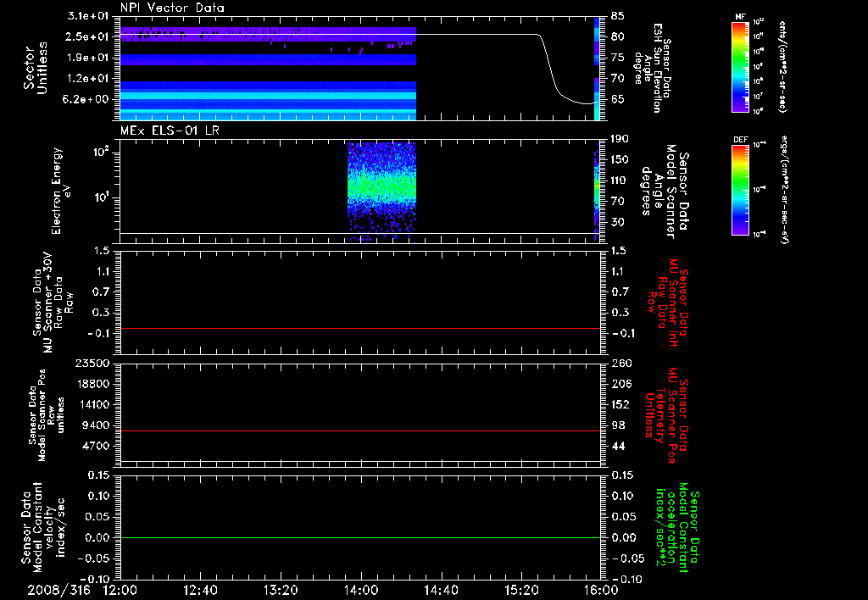Click the 260 telemetry tick label
Screen dimensions: 868x600
tap(620, 363)
